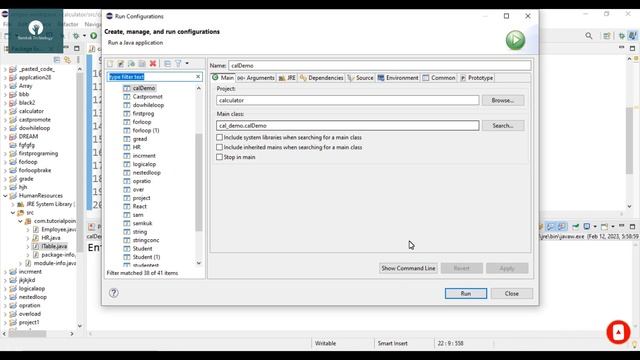Click the Run button
640x360 pixels.
466,293
